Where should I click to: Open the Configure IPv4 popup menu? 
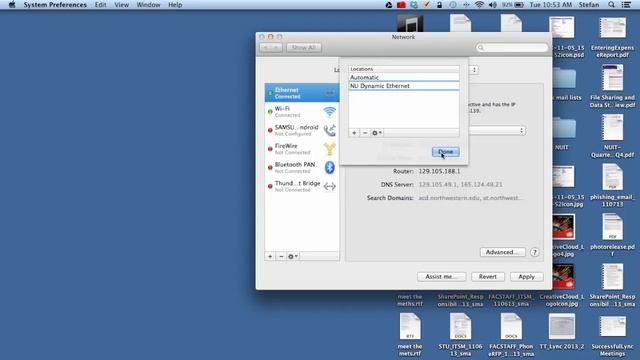pos(496,131)
